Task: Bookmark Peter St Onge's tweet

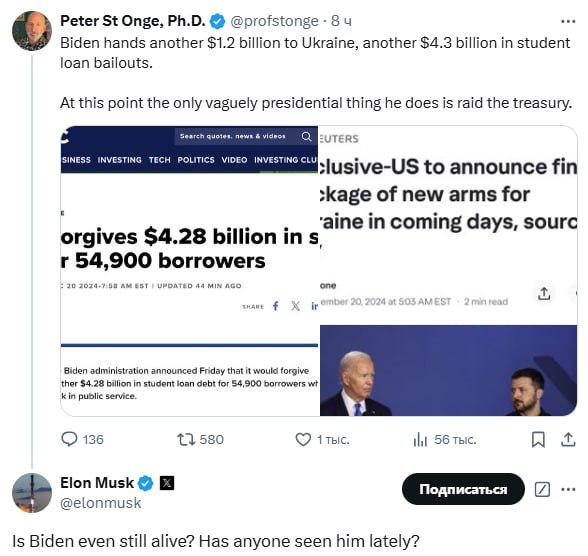Action: pos(538,439)
